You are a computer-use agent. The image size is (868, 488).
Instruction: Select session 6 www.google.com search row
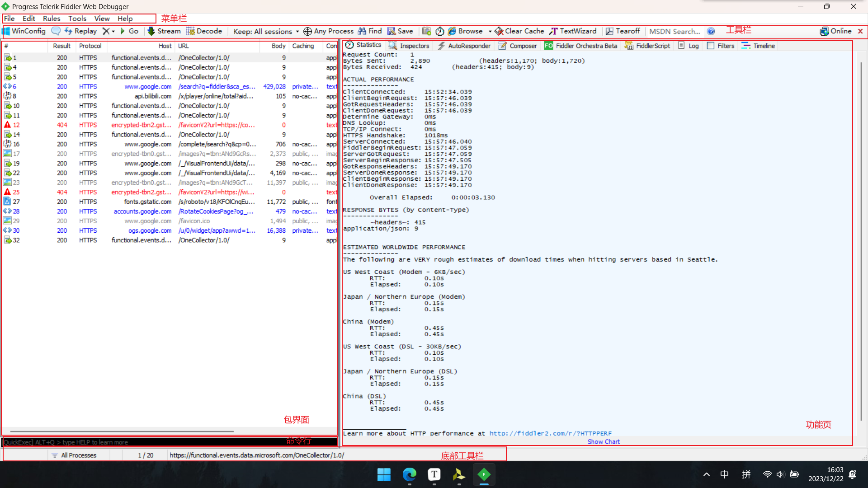coord(170,87)
